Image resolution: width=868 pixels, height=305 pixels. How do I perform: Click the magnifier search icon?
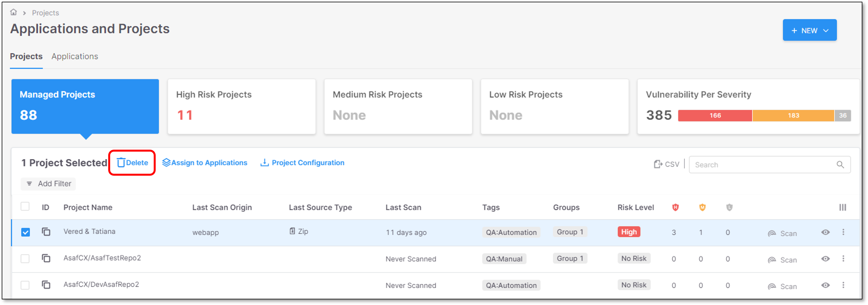(840, 165)
